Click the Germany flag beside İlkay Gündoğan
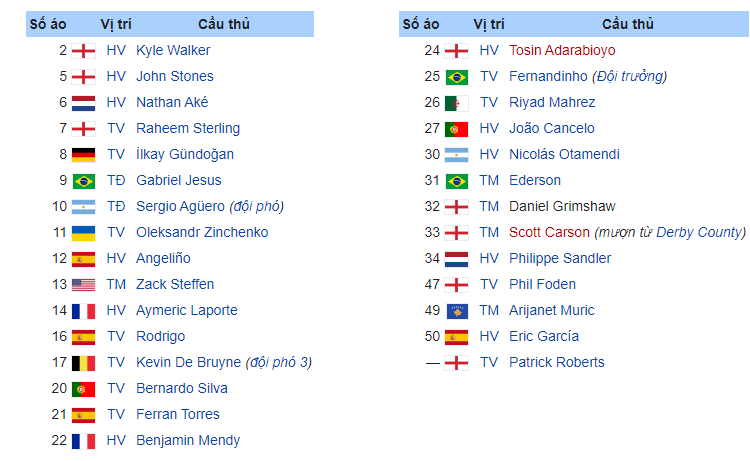The height and width of the screenshot is (461, 750). click(84, 154)
